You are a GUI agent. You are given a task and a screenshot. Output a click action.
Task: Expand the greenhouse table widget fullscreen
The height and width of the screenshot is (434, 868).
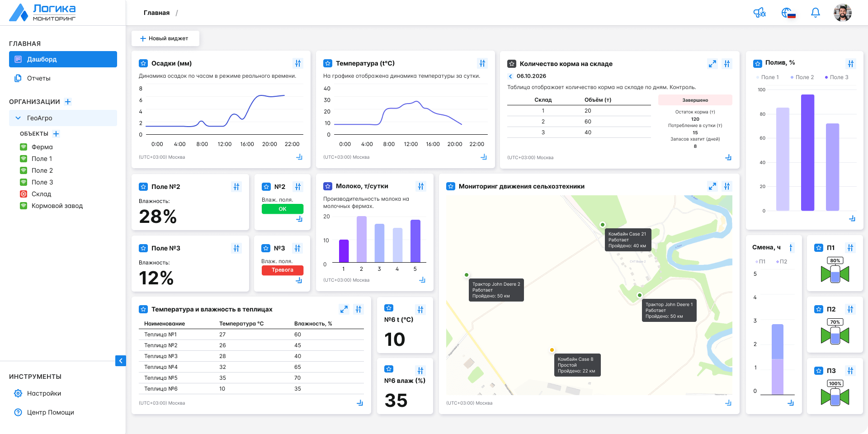coord(344,309)
